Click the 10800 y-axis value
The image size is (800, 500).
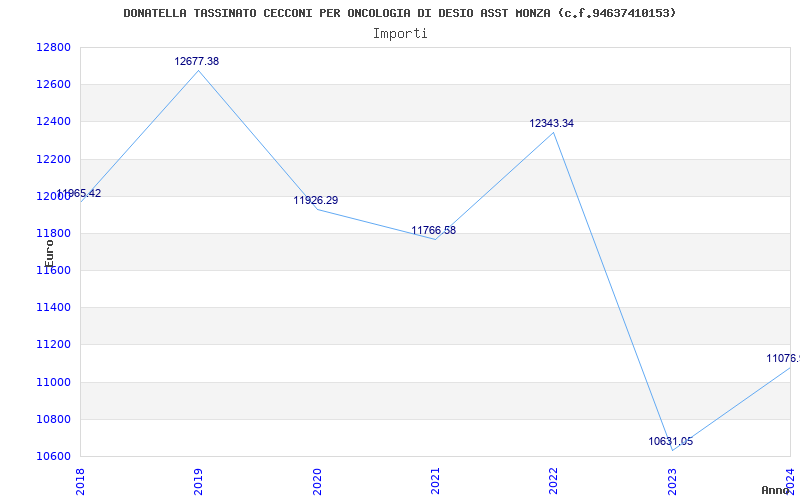[53, 419]
